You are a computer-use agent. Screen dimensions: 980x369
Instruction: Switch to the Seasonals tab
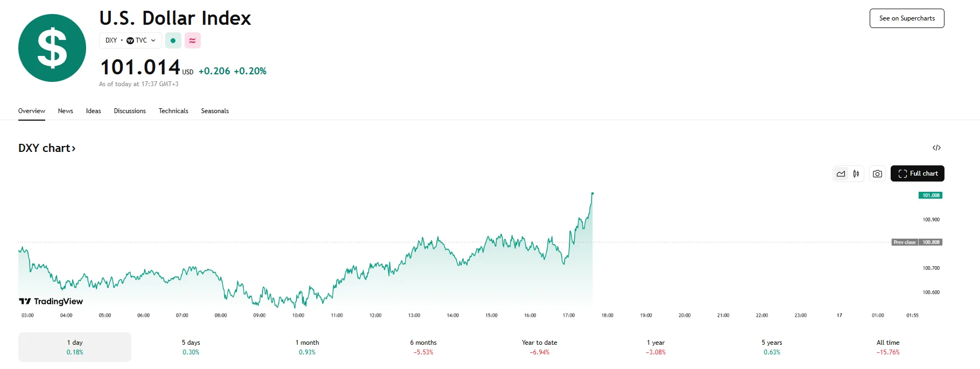(215, 111)
